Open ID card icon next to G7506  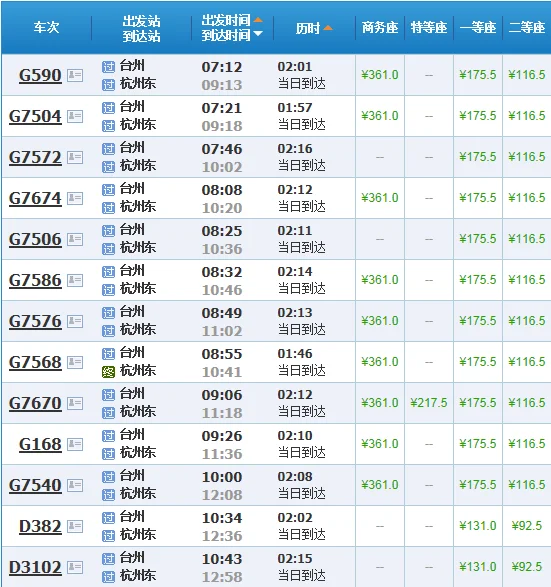click(x=75, y=239)
